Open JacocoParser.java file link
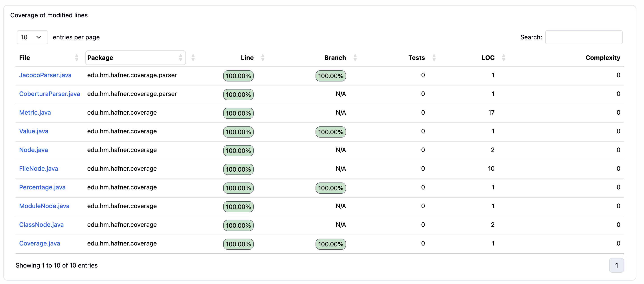 point(45,75)
